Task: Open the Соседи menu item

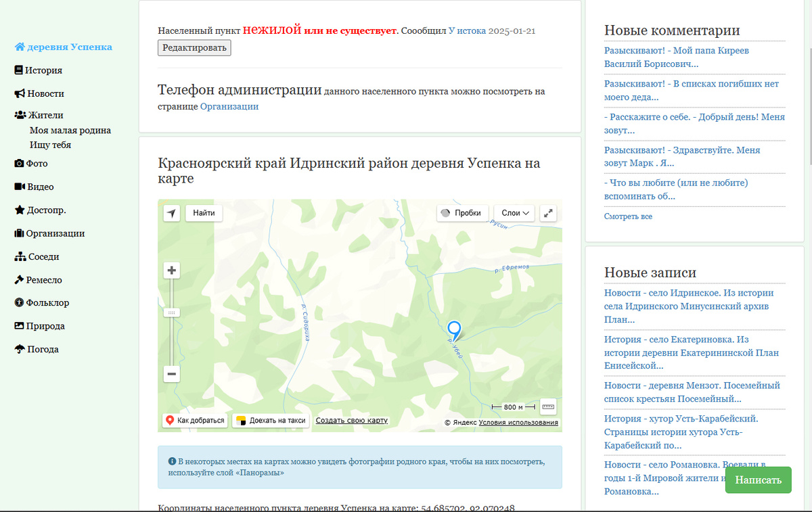Action: coord(44,257)
